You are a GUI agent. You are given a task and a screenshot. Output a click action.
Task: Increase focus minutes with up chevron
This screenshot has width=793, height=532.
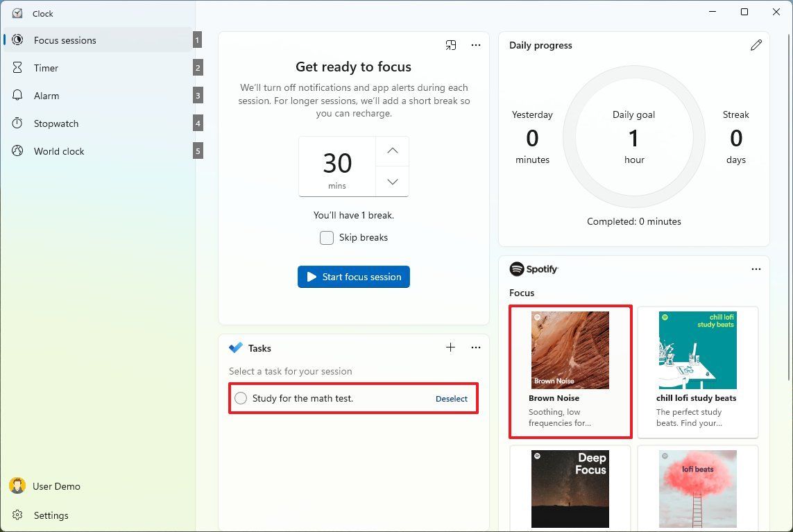[393, 151]
